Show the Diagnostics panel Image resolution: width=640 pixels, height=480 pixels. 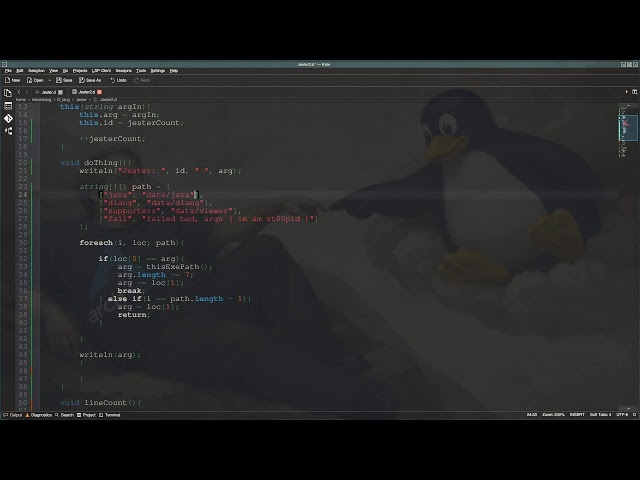tap(38, 415)
